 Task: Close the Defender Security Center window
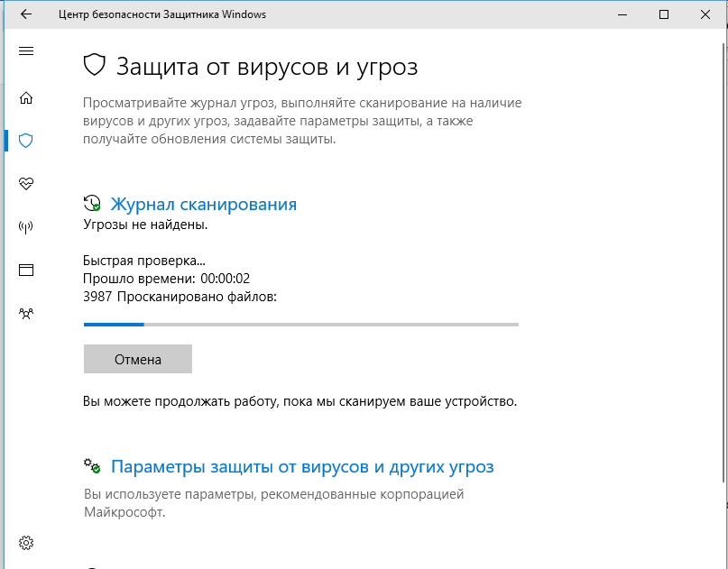tap(705, 14)
